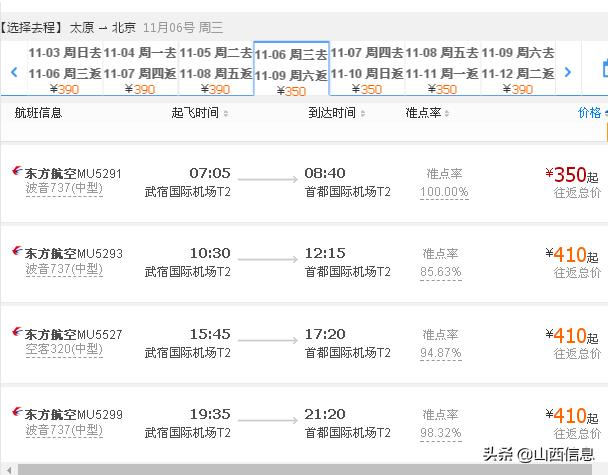View 85.63% on-time rate details for MU5293
This screenshot has height=475, width=608.
point(441,271)
